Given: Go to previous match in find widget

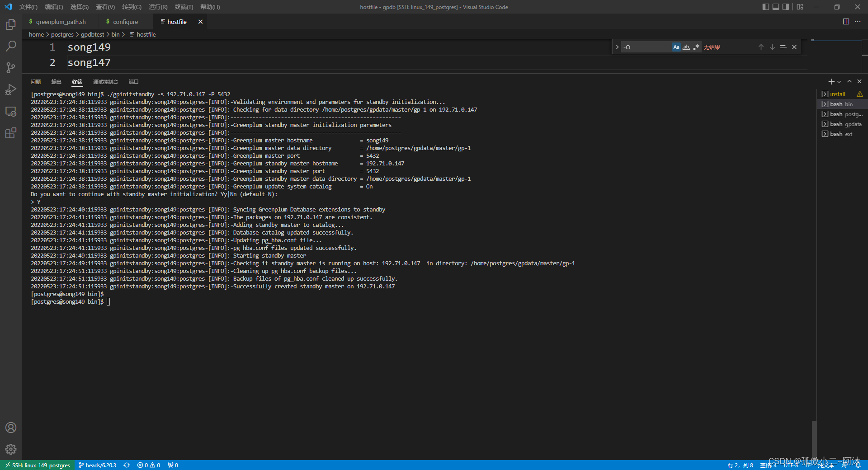Looking at the screenshot, I should pyautogui.click(x=761, y=47).
